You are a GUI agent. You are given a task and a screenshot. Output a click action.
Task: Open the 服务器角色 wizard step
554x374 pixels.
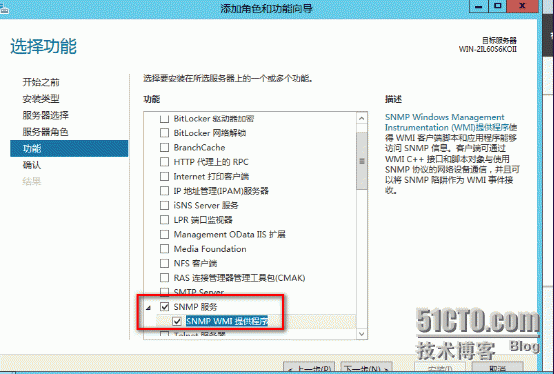click(x=46, y=132)
